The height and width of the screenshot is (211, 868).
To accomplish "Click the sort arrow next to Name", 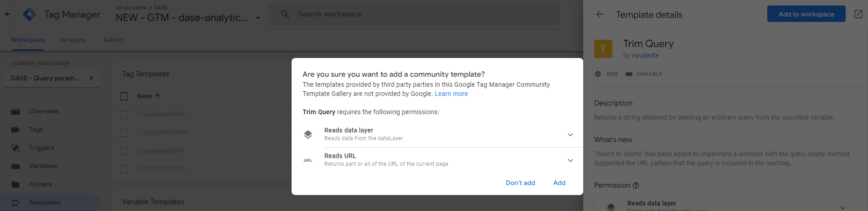I will point(158,96).
